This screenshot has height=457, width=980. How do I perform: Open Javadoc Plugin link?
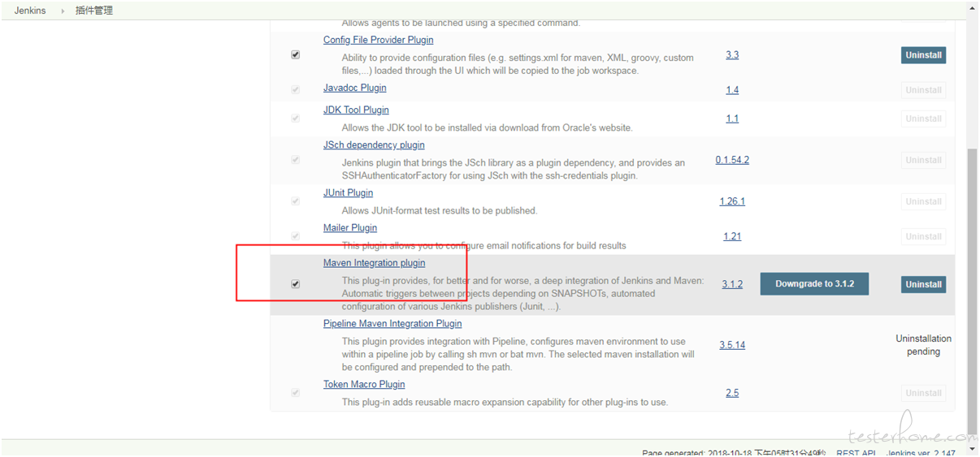354,88
